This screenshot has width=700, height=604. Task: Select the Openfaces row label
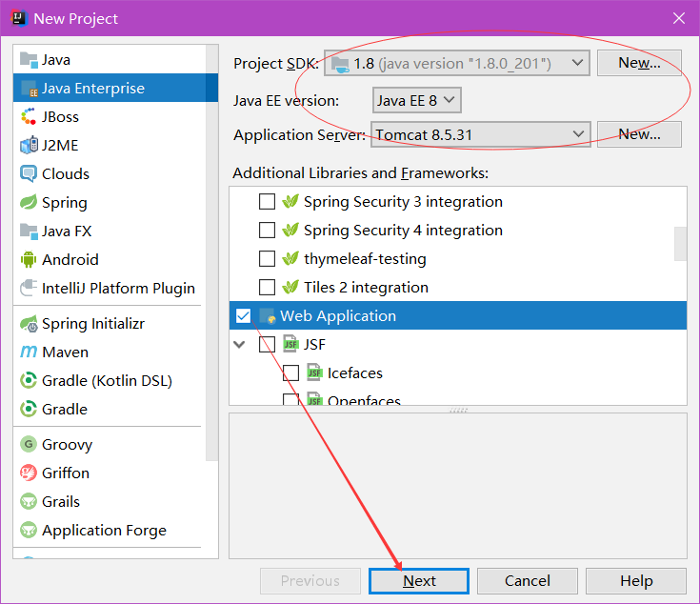pyautogui.click(x=364, y=400)
